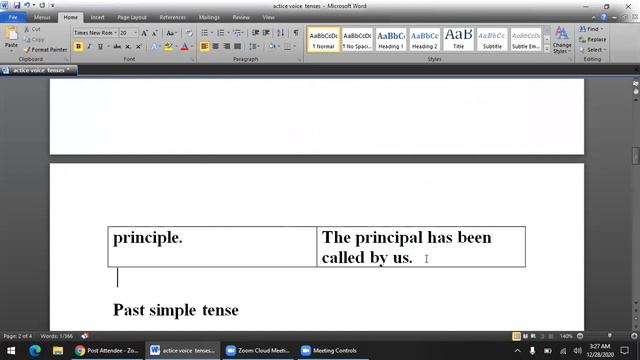Click the vertical scrollbar thumb
Image resolution: width=640 pixels, height=360 pixels.
coord(636,156)
